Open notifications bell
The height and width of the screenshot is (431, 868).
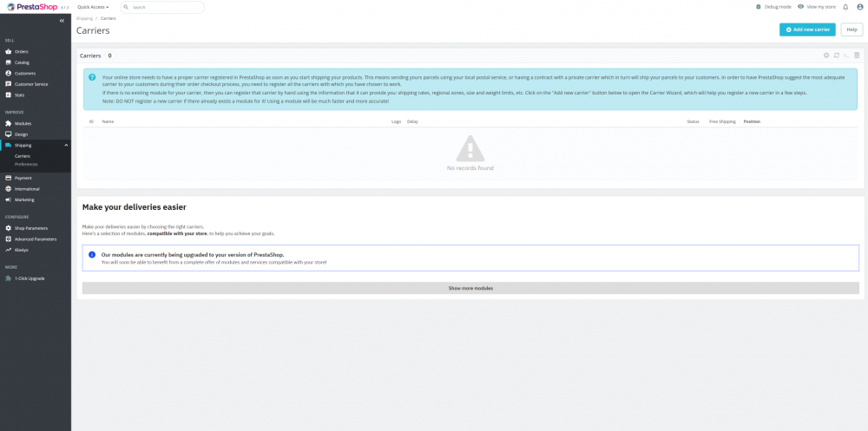(845, 7)
